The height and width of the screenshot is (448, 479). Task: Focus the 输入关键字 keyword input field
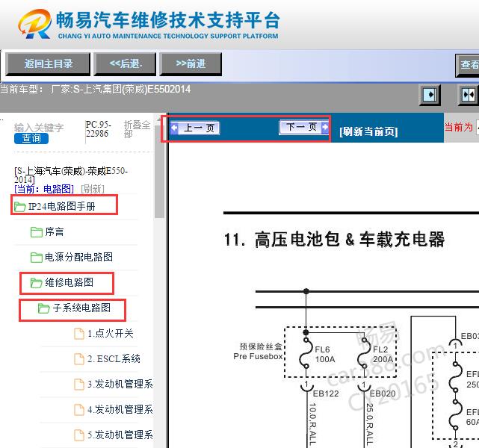(39, 127)
